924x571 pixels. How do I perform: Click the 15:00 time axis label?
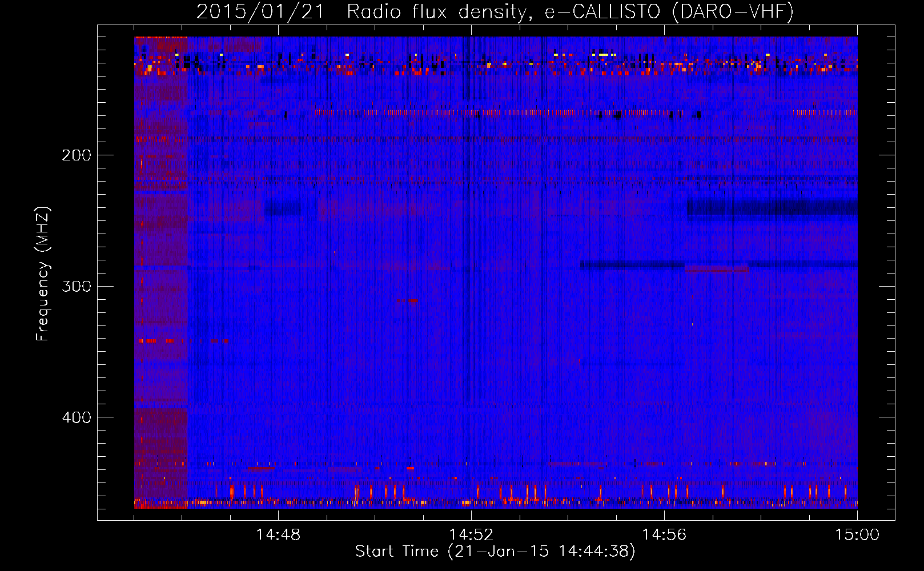point(857,535)
